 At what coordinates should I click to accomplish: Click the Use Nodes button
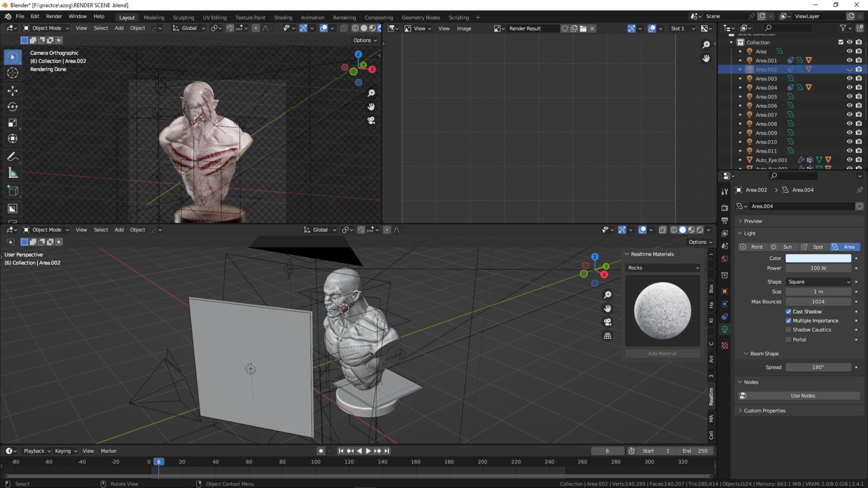point(802,395)
